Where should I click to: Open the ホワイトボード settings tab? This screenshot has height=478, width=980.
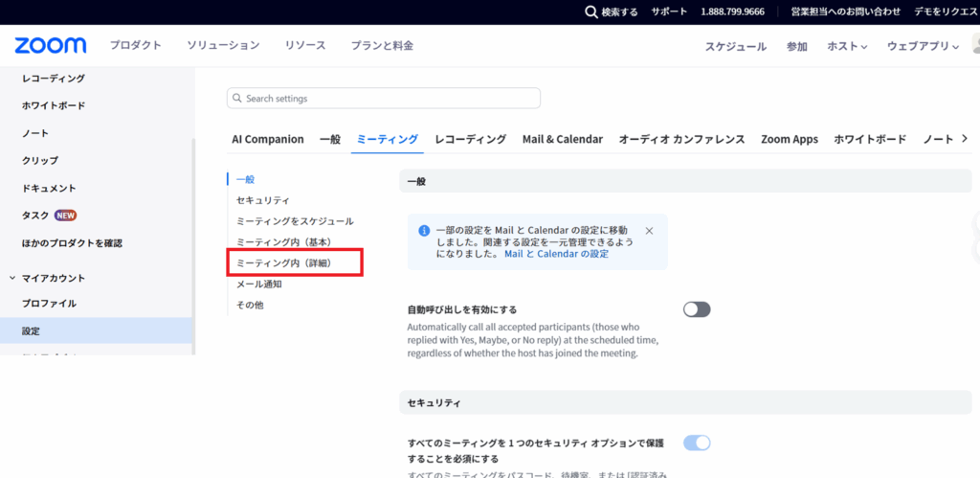point(870,139)
